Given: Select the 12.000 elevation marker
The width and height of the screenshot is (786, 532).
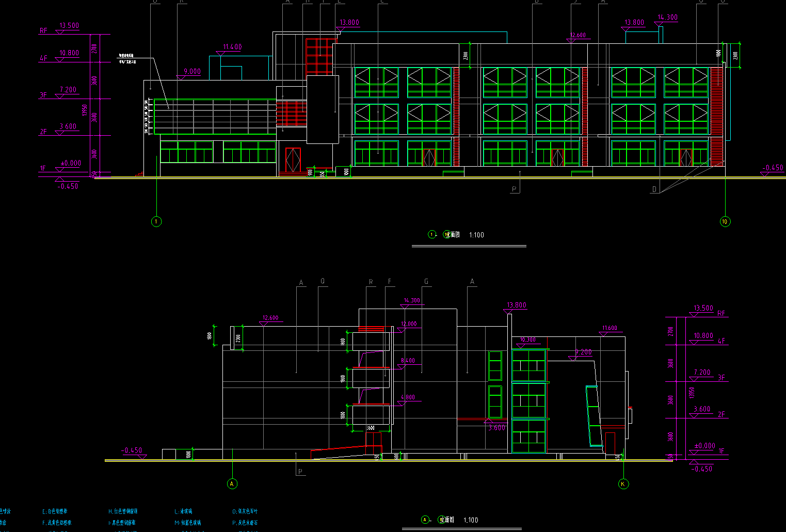Looking at the screenshot, I should coord(409,324).
